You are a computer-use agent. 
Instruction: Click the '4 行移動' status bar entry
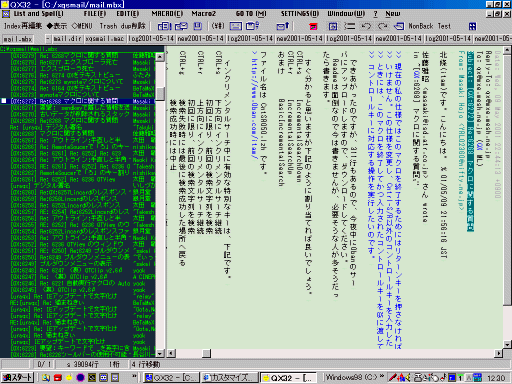[146, 364]
